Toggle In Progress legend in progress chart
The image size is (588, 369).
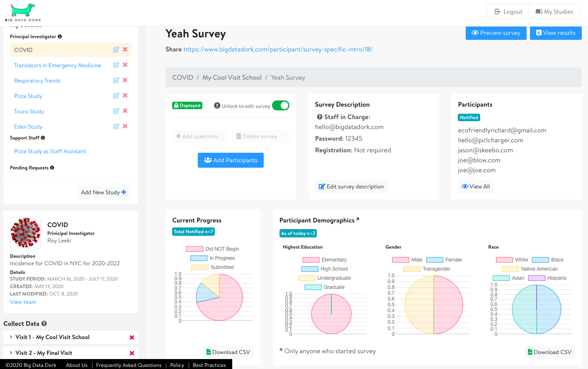coord(212,258)
